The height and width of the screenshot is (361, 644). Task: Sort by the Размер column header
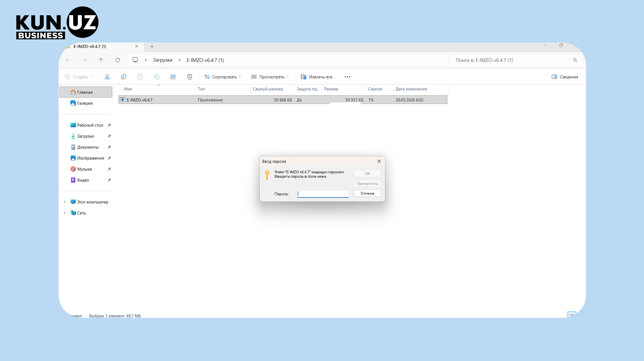coord(344,89)
